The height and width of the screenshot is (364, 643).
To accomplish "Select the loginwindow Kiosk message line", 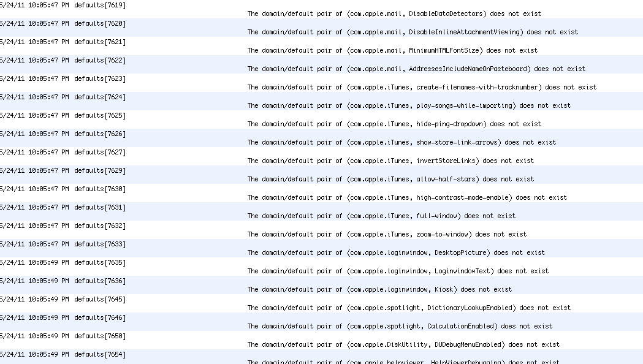I will pos(379,290).
